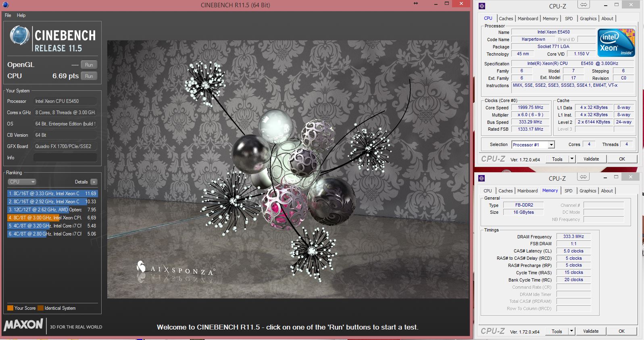Screen dimensions: 644x340
Task: Select ranking entry 8C/16T @ 3.33 GHz
Action: pyautogui.click(x=52, y=194)
